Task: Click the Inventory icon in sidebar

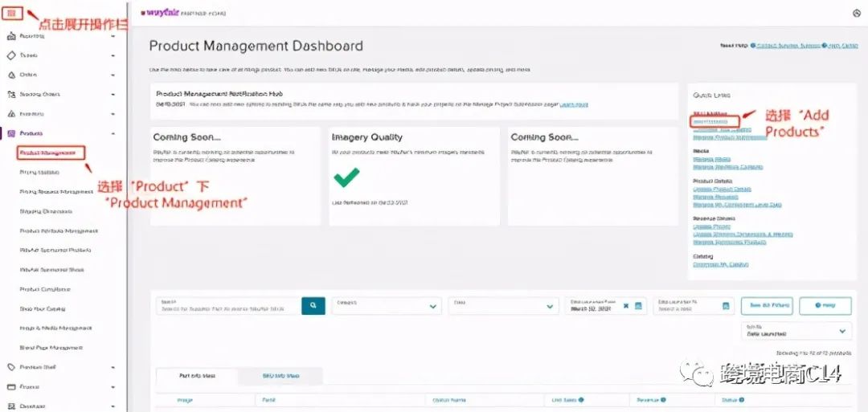Action: tap(11, 114)
